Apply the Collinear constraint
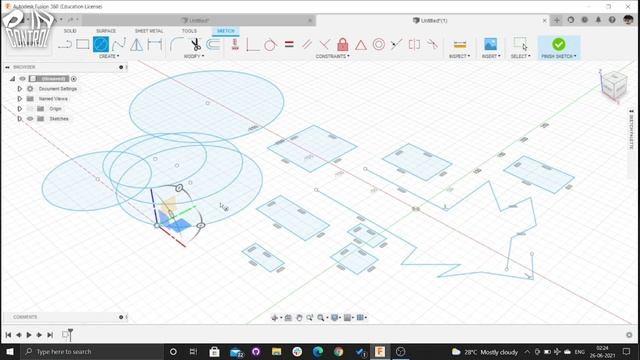The image size is (640, 360). [x=396, y=44]
